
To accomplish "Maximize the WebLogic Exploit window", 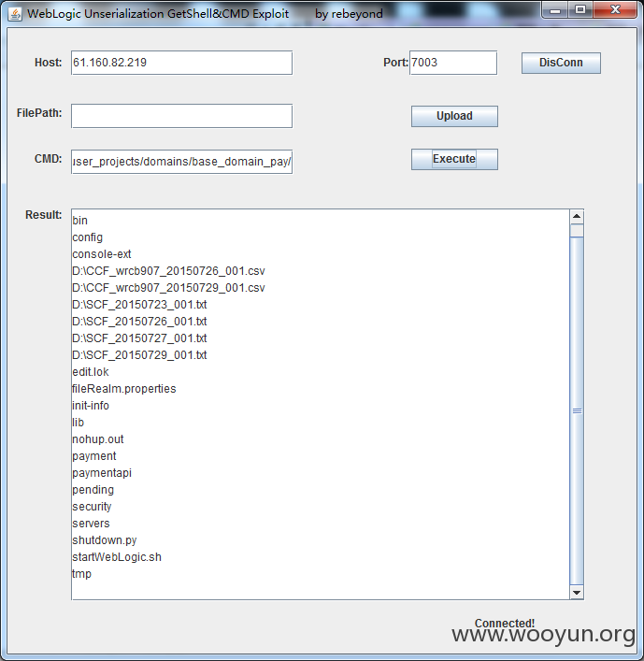I will (x=580, y=10).
